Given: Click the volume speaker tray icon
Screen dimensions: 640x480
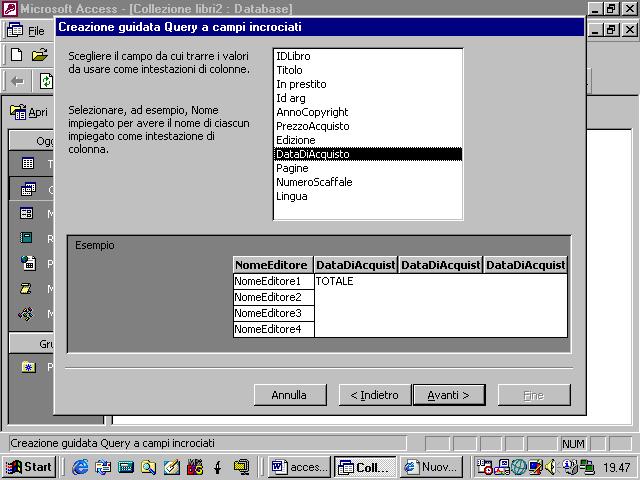Looking at the screenshot, I should coord(550,467).
